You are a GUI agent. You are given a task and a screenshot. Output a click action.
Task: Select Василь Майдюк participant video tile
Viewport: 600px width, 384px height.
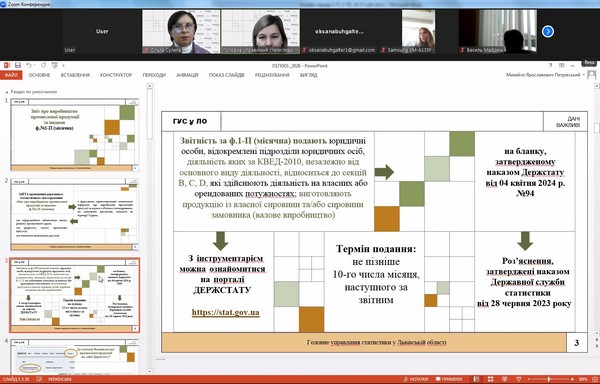point(498,31)
